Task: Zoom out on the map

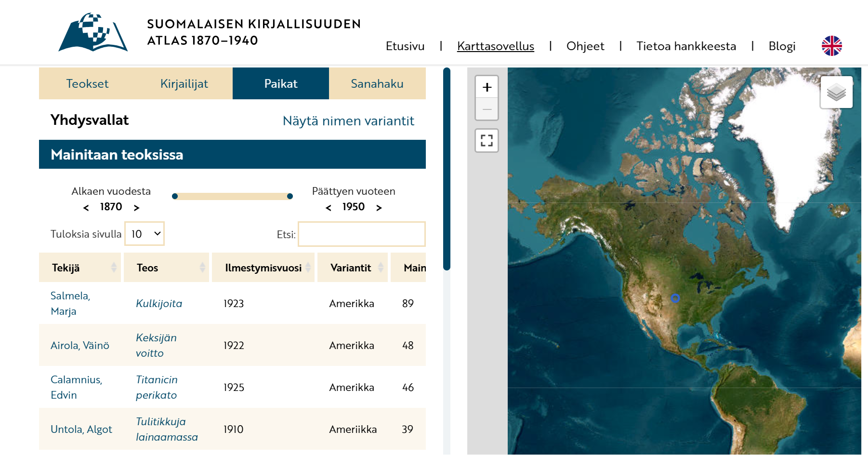Action: click(x=487, y=109)
